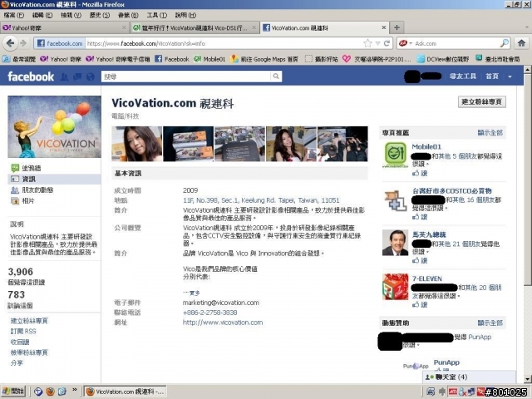This screenshot has height=399, width=532.
Task: Call the +886-2-2758-3838 phone link
Action: pyautogui.click(x=209, y=313)
